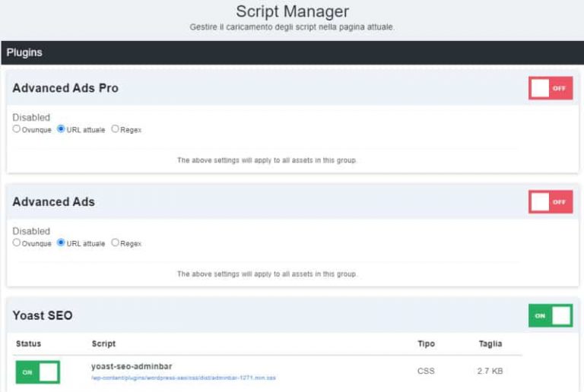
Task: Click the Advanced Ads group title
Action: tap(53, 202)
